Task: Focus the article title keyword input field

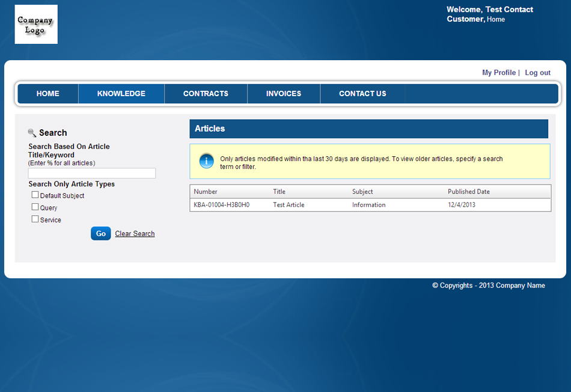Action: (x=92, y=173)
